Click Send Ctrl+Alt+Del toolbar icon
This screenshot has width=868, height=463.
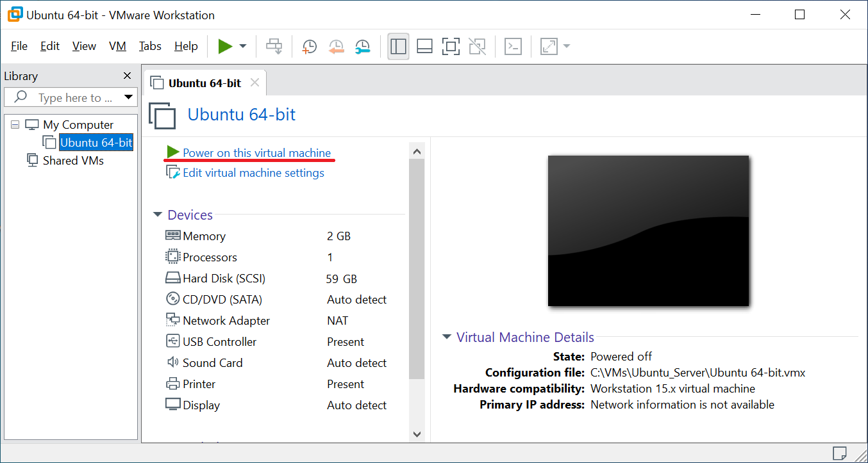tap(274, 46)
